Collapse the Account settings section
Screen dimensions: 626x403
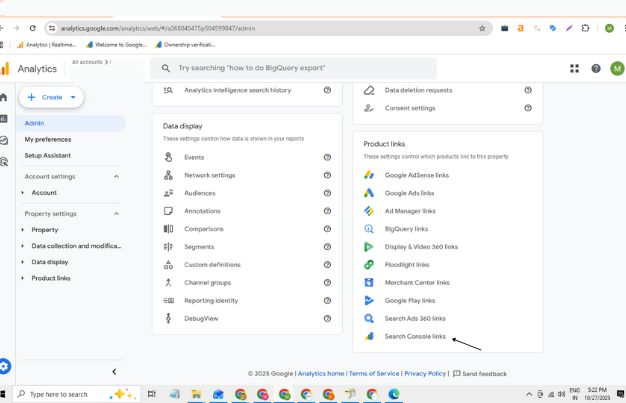tap(116, 177)
